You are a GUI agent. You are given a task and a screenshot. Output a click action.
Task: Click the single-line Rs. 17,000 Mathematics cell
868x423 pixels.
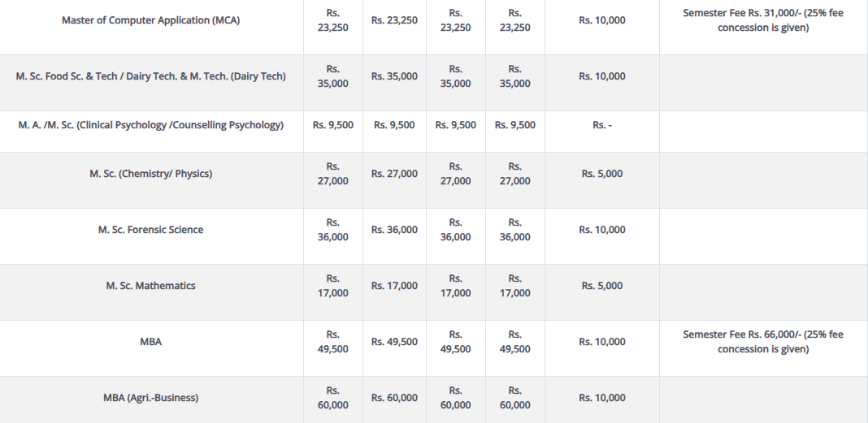pyautogui.click(x=394, y=286)
